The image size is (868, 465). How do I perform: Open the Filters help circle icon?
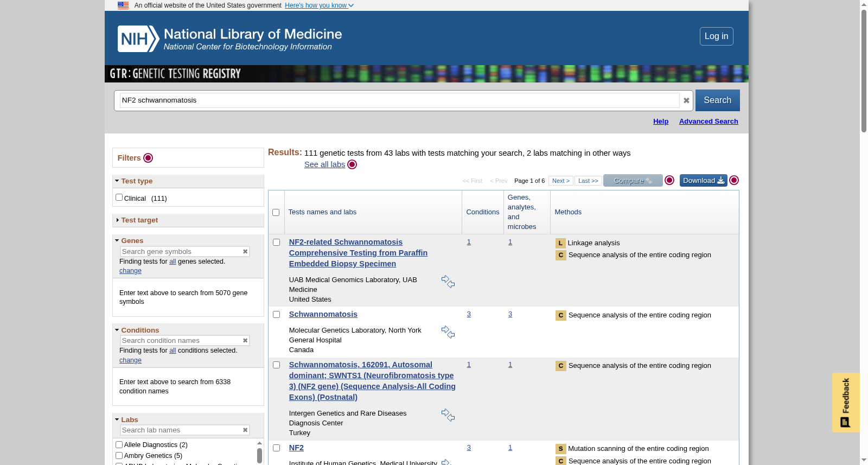click(148, 158)
